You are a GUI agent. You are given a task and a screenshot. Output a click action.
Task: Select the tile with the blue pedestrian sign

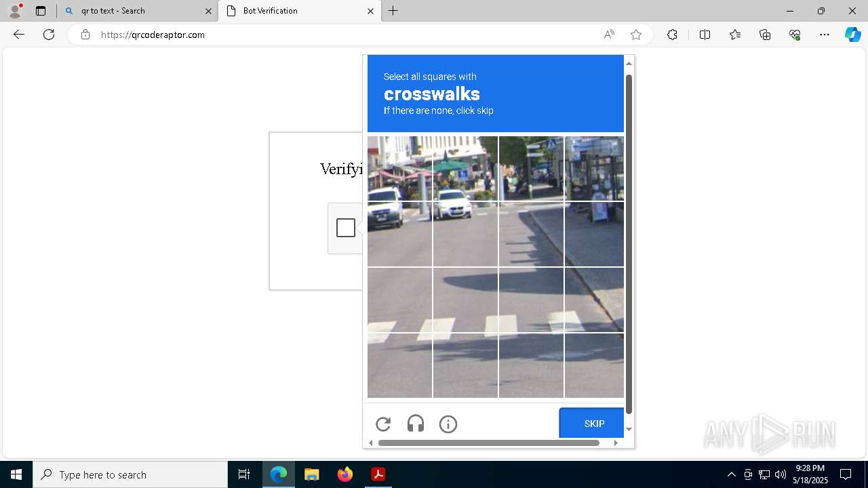531,168
